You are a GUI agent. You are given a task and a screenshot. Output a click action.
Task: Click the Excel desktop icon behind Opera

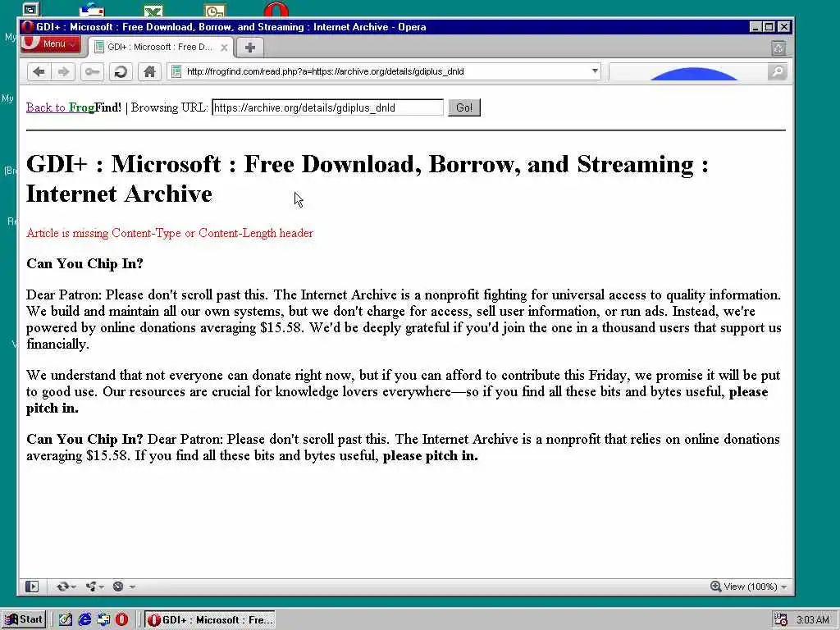pos(153,11)
